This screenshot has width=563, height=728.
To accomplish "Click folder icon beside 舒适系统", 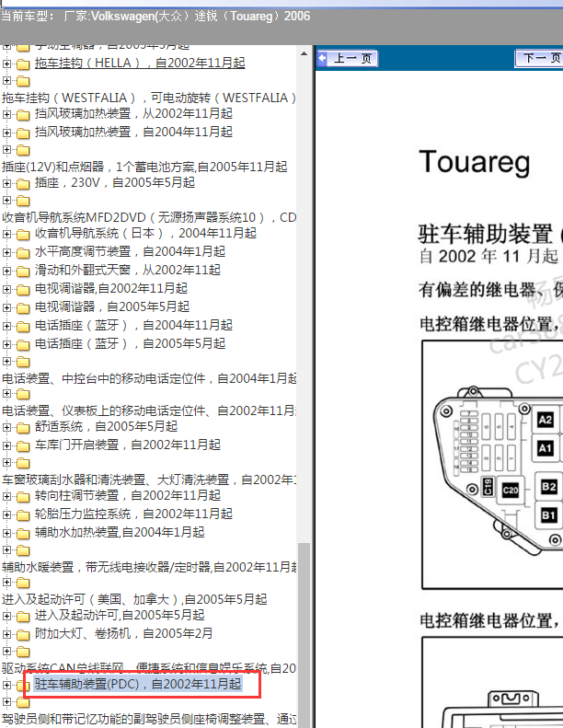I will 23,428.
